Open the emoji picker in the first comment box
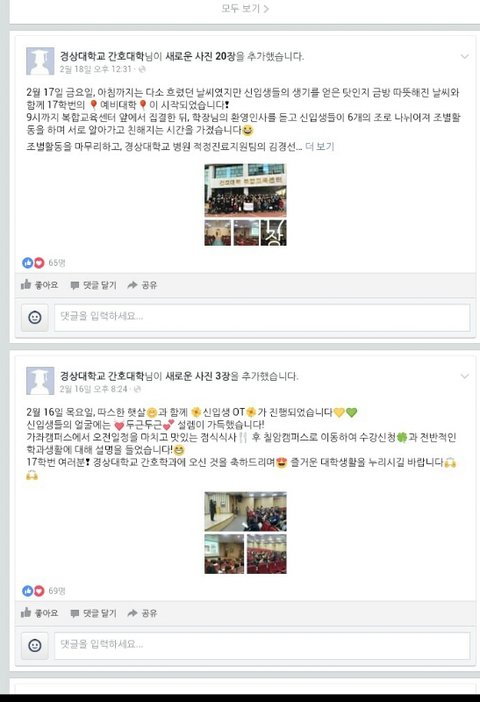 (x=35, y=317)
